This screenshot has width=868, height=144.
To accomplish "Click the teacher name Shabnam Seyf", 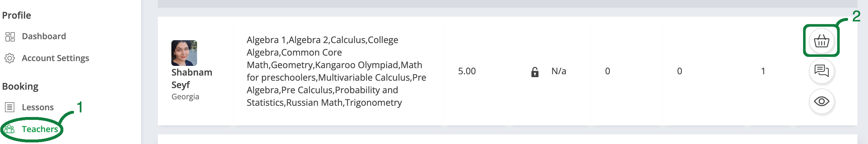I will click(x=191, y=78).
